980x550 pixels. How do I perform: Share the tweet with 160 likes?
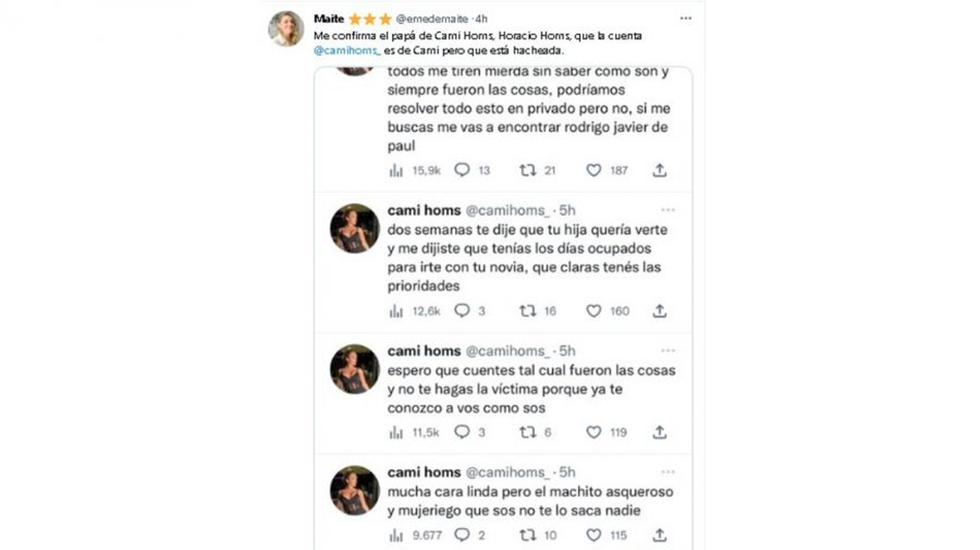[659, 311]
